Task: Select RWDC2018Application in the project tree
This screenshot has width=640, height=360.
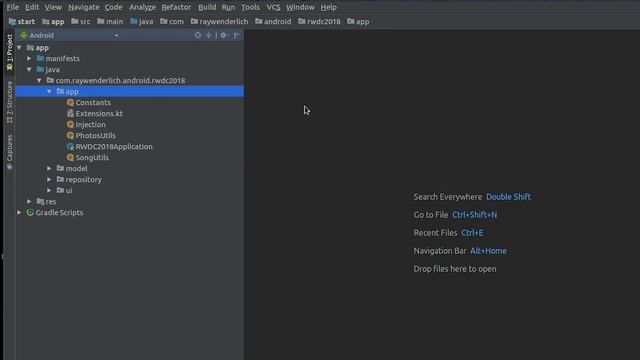Action: 114,147
